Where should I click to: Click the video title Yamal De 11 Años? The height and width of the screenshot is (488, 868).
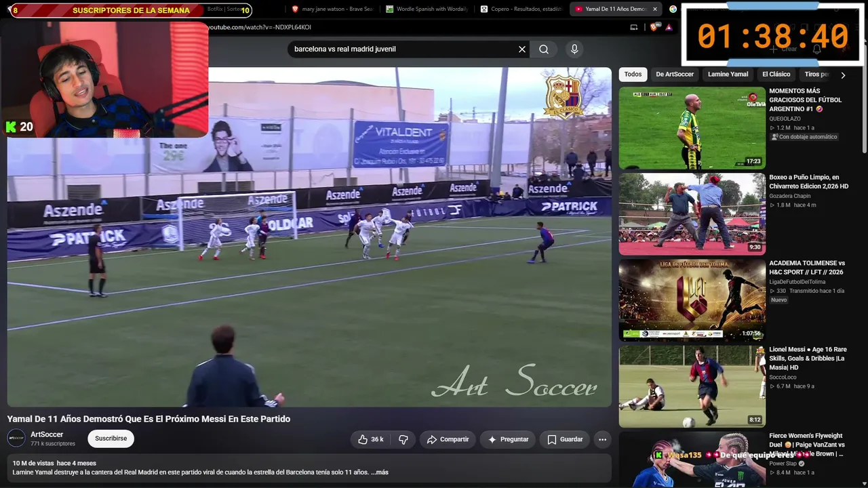149,419
